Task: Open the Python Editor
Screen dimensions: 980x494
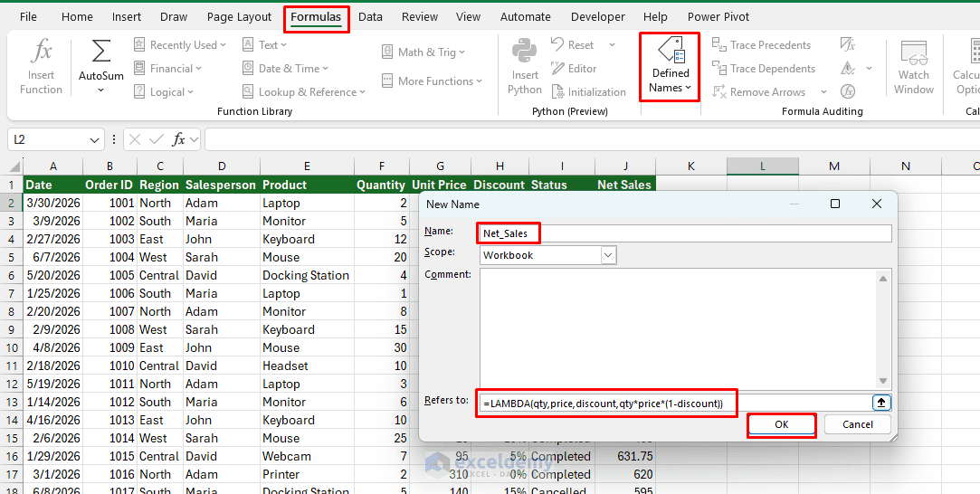Action: [x=574, y=69]
